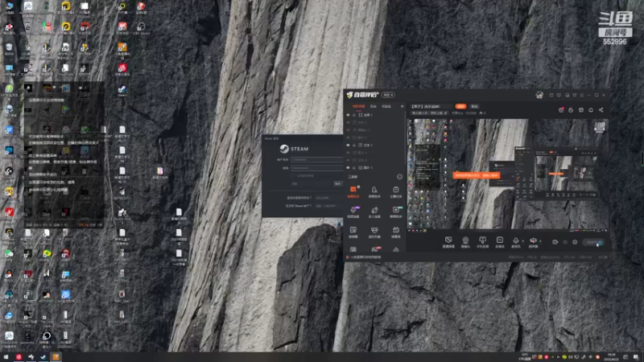This screenshot has height=362, width=644.
Task: Open the 房管助手 moderator tool
Action: pyautogui.click(x=374, y=191)
